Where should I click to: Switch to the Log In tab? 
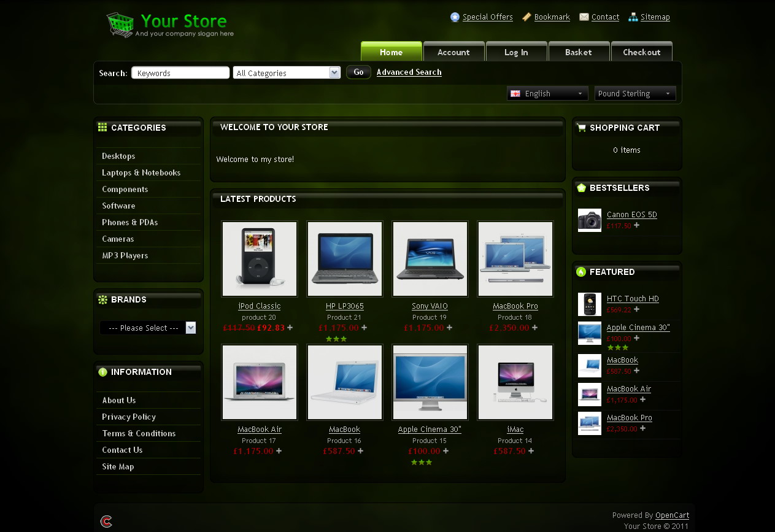(516, 52)
